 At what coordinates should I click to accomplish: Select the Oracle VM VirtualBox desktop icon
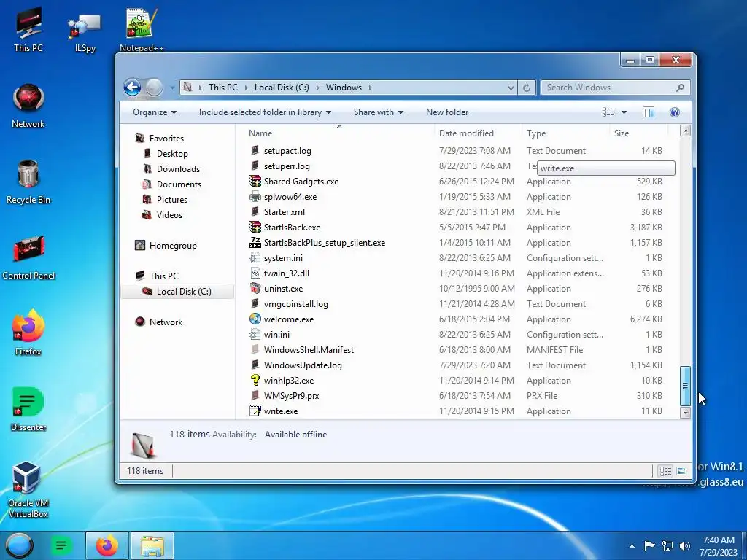28,489
